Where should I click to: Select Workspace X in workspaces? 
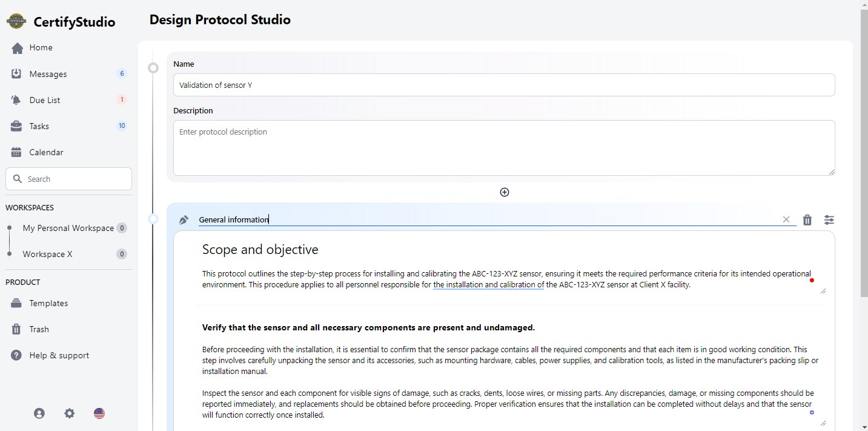coord(47,254)
